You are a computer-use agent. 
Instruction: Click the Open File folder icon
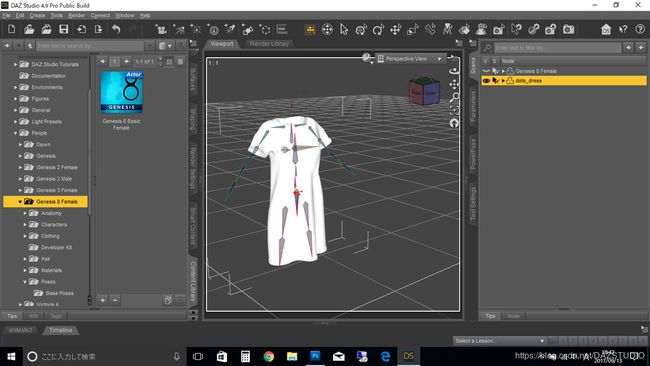[29, 29]
